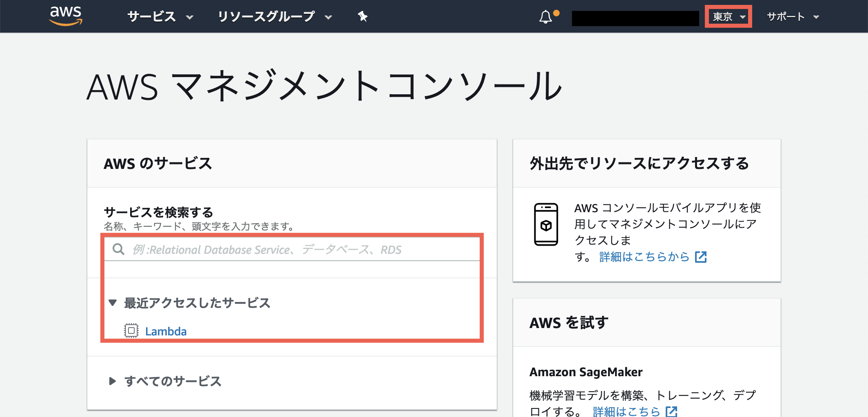Click the mobile phone app icon
Image resolution: width=868 pixels, height=417 pixels.
tap(546, 224)
